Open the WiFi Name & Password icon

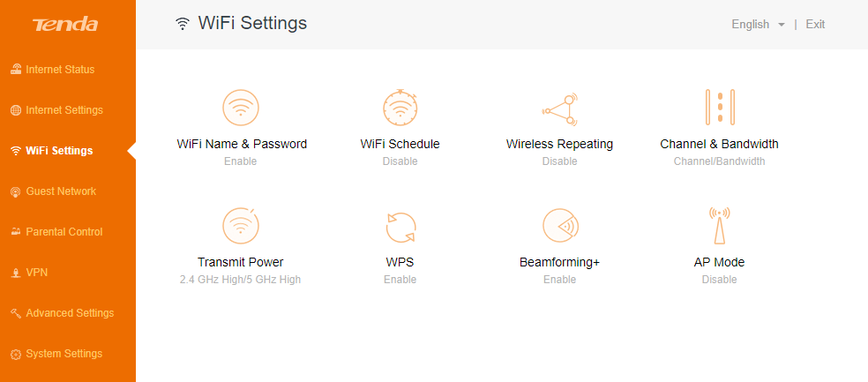pos(241,108)
